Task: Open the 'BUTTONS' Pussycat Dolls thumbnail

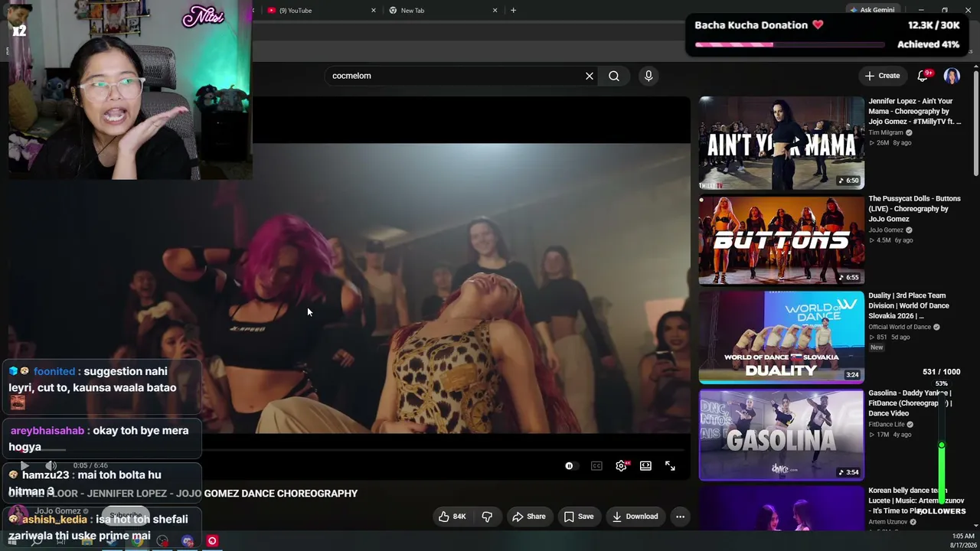Action: point(782,240)
